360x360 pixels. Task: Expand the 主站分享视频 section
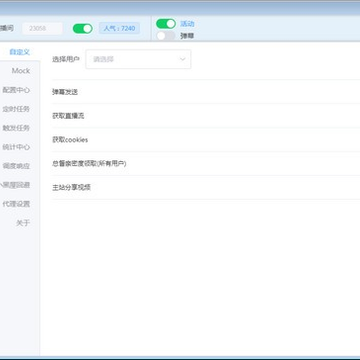(206, 188)
